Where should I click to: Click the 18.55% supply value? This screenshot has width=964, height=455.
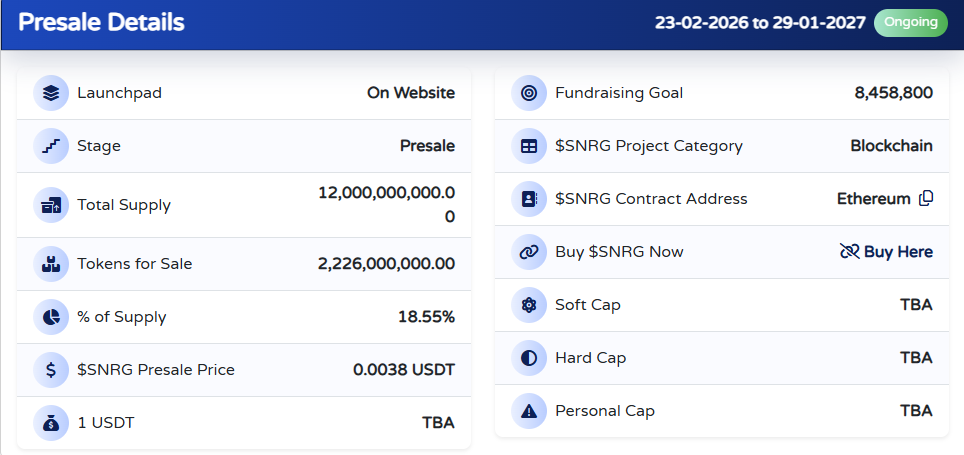[427, 317]
